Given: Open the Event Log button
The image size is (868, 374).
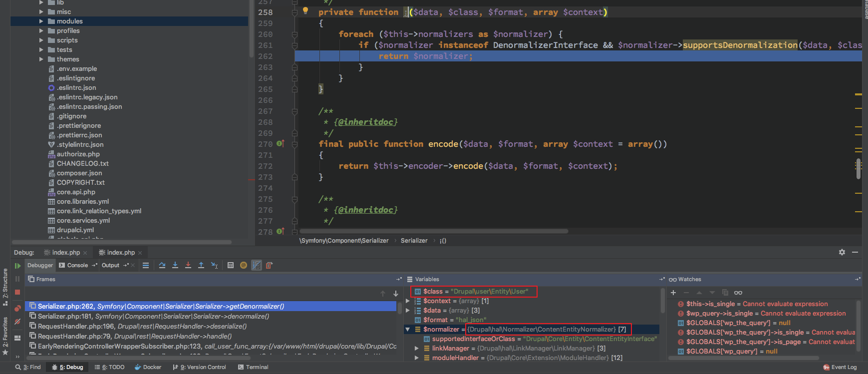Looking at the screenshot, I should tap(840, 367).
